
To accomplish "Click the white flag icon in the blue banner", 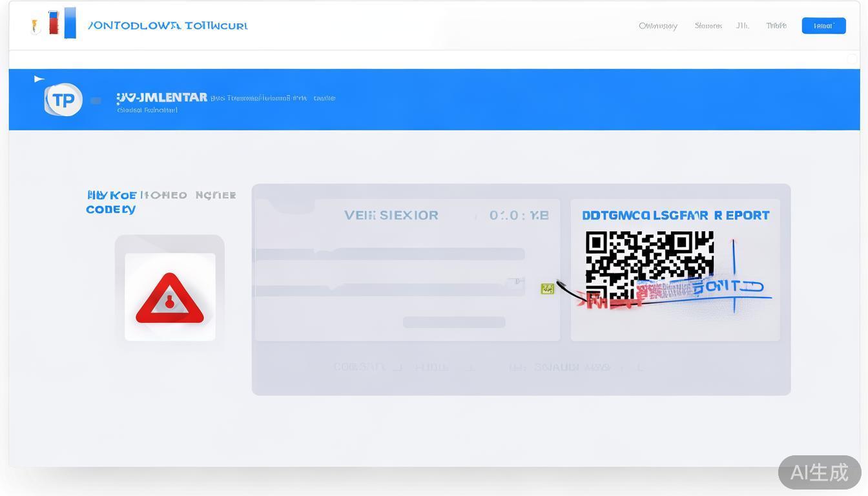I will pyautogui.click(x=39, y=79).
